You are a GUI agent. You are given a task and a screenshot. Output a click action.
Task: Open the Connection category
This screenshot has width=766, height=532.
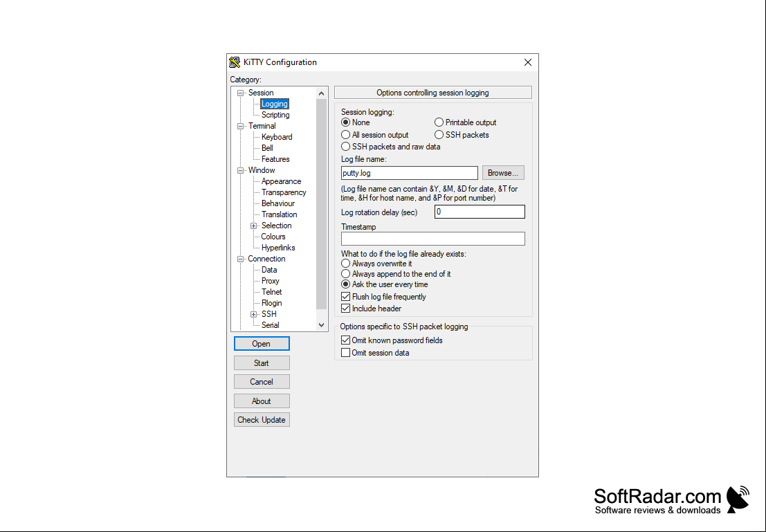point(266,259)
